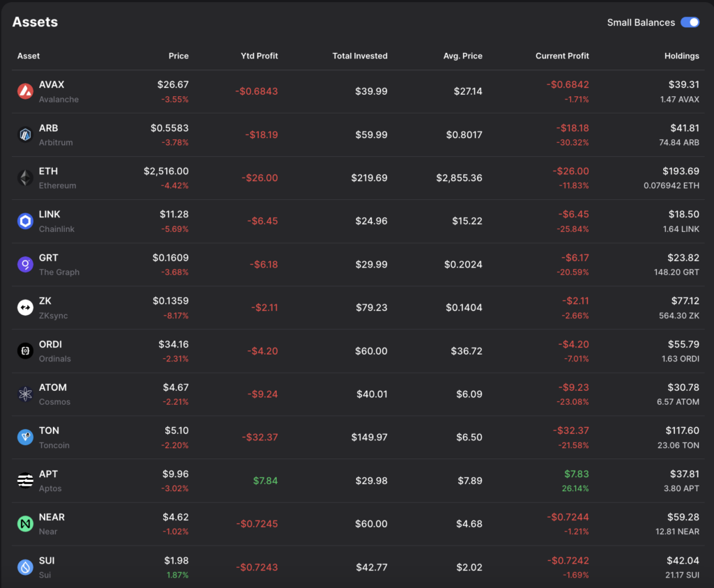Sort by Total Invested column header

pos(360,56)
